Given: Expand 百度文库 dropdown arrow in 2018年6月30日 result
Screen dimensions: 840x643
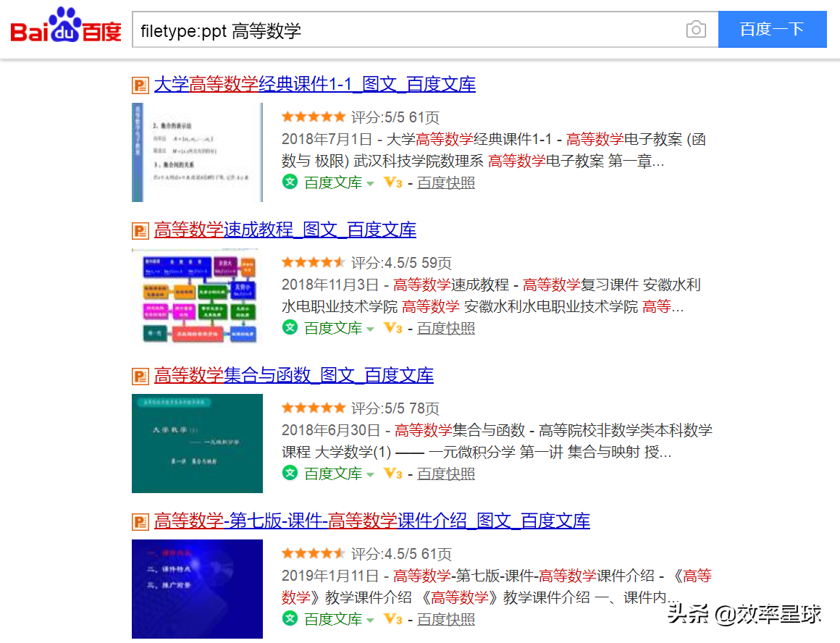Looking at the screenshot, I should (370, 475).
